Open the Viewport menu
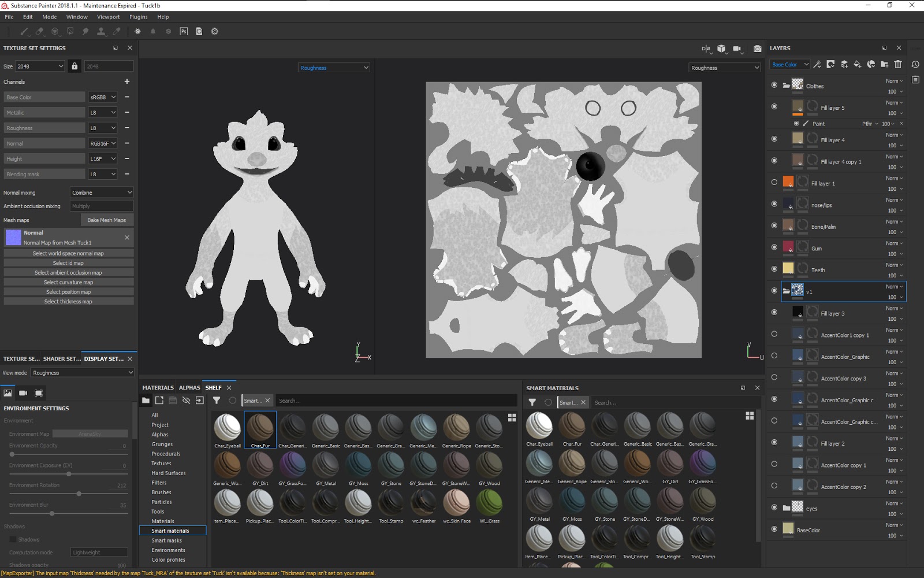Viewport: 924px width, 578px height. click(108, 17)
